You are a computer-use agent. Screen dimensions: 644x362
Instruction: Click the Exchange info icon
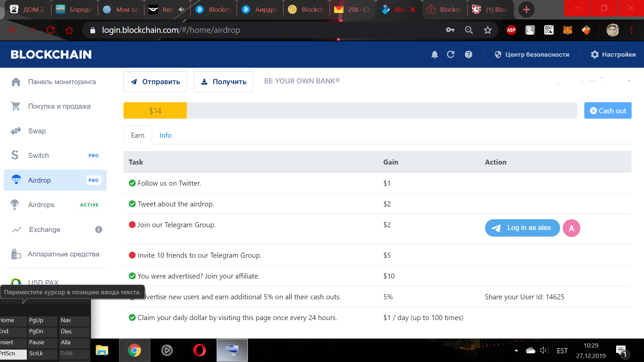99,230
